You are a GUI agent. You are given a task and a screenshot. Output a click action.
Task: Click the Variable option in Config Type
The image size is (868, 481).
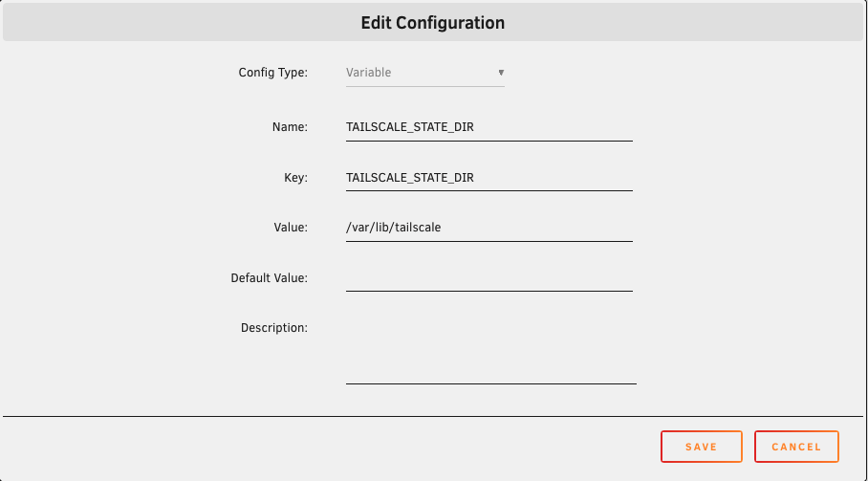[x=369, y=73]
